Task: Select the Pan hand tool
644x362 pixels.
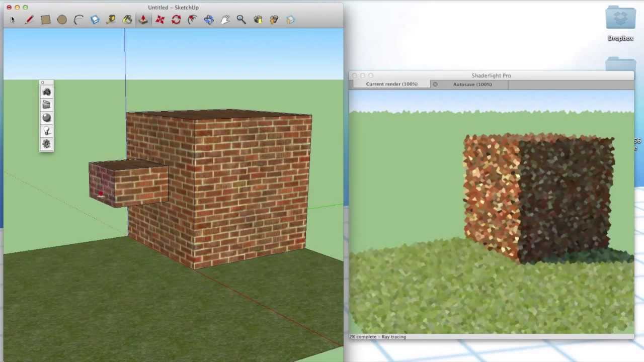Action: pos(225,20)
